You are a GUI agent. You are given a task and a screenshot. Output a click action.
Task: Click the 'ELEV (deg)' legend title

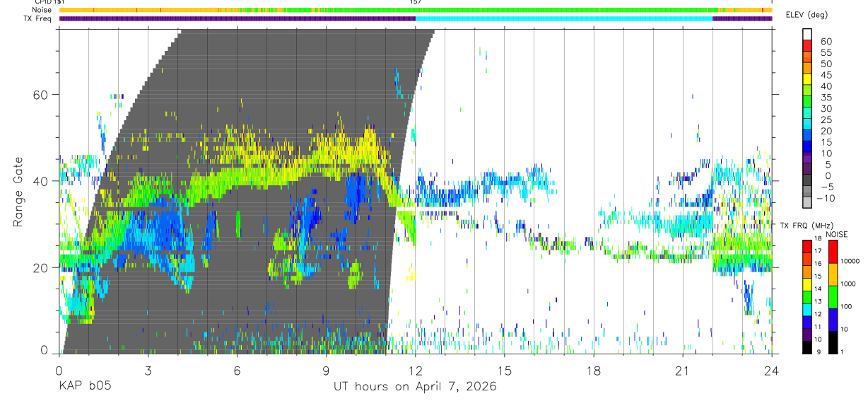(x=807, y=15)
